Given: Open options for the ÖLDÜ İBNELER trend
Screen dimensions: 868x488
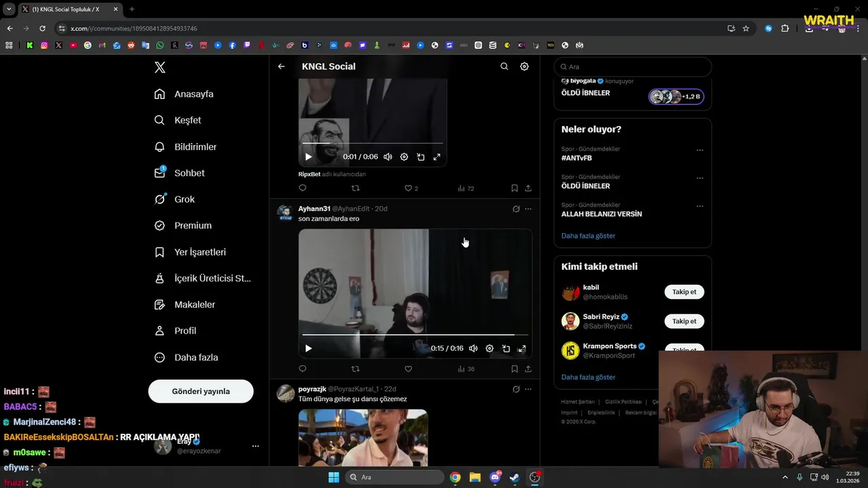Looking at the screenshot, I should tap(700, 178).
